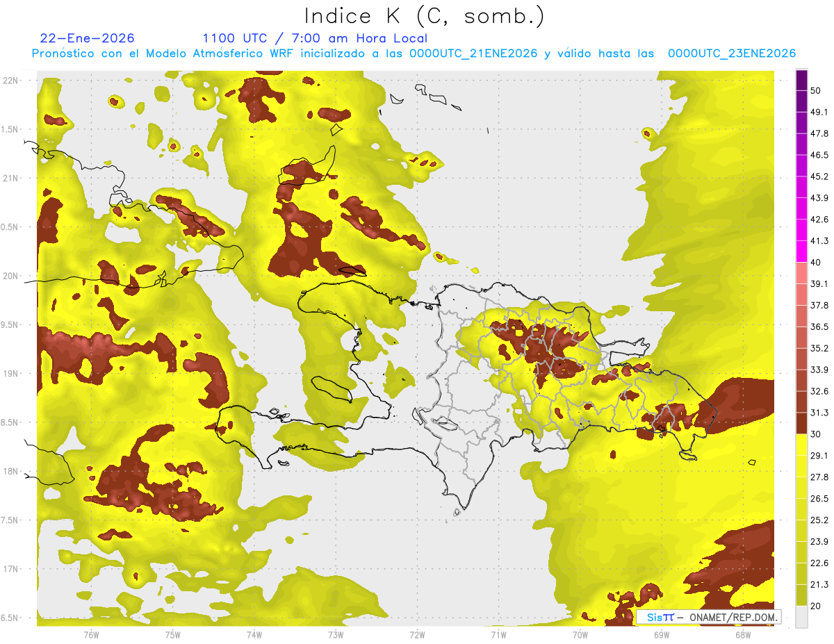Click the dark purple colorbar segment above 50
The height and width of the screenshot is (644, 834).
[801, 80]
